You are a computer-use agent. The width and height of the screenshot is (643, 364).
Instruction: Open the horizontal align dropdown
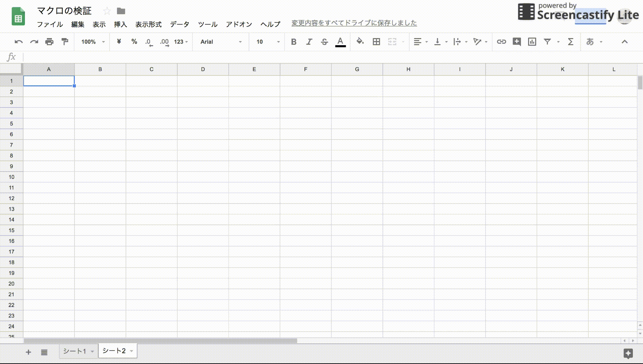(421, 42)
